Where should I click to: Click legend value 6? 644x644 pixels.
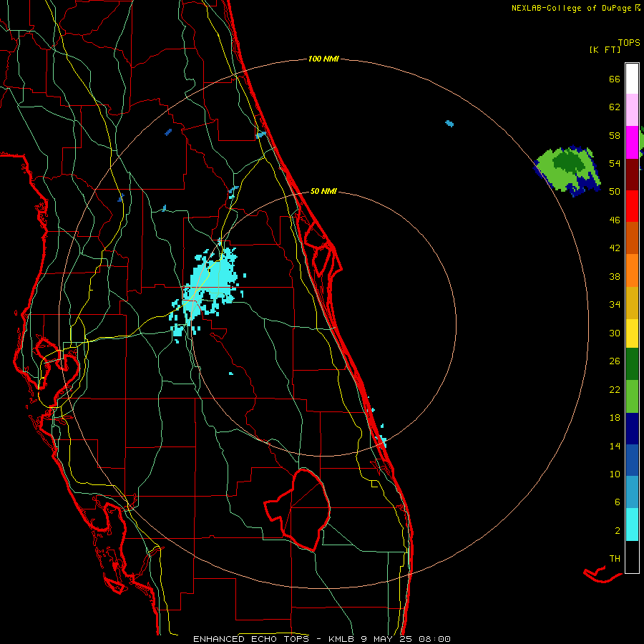click(617, 502)
